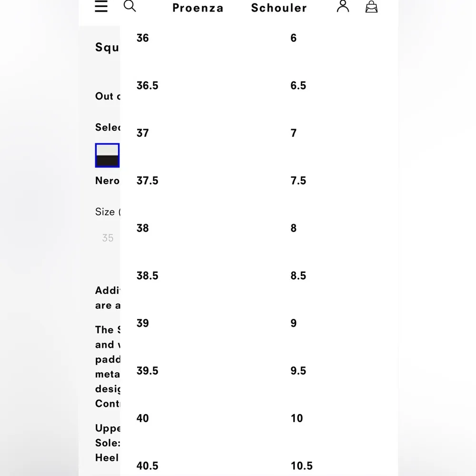Click the Proenza Schouler logo
This screenshot has width=476, height=476.
point(239,8)
